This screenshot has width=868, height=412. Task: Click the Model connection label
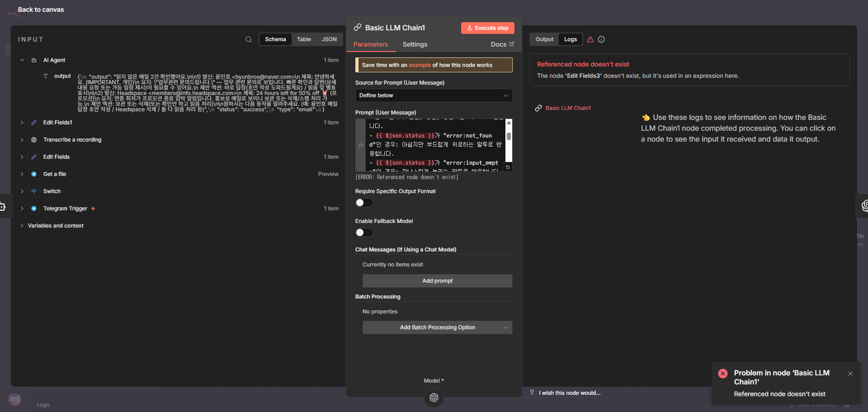pyautogui.click(x=434, y=381)
